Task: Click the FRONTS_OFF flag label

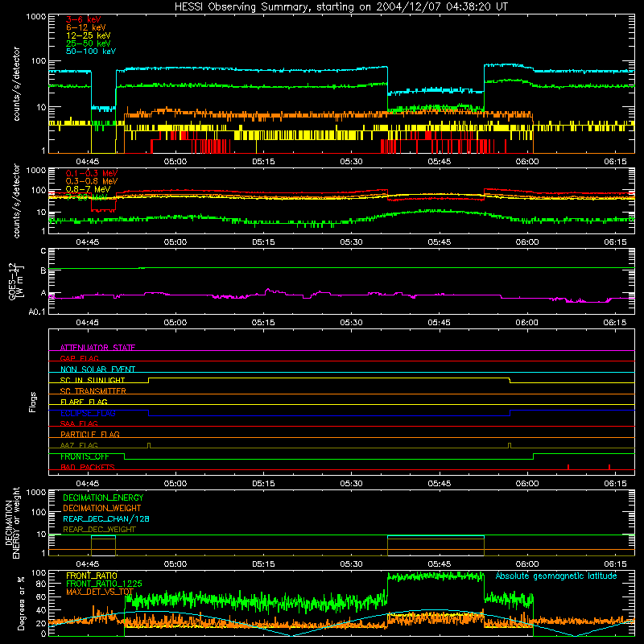Action: (85, 456)
